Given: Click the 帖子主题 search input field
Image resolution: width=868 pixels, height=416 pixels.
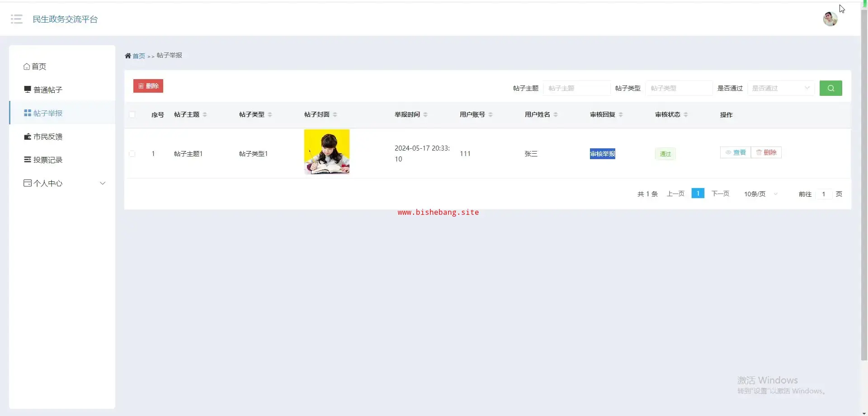Looking at the screenshot, I should [576, 88].
